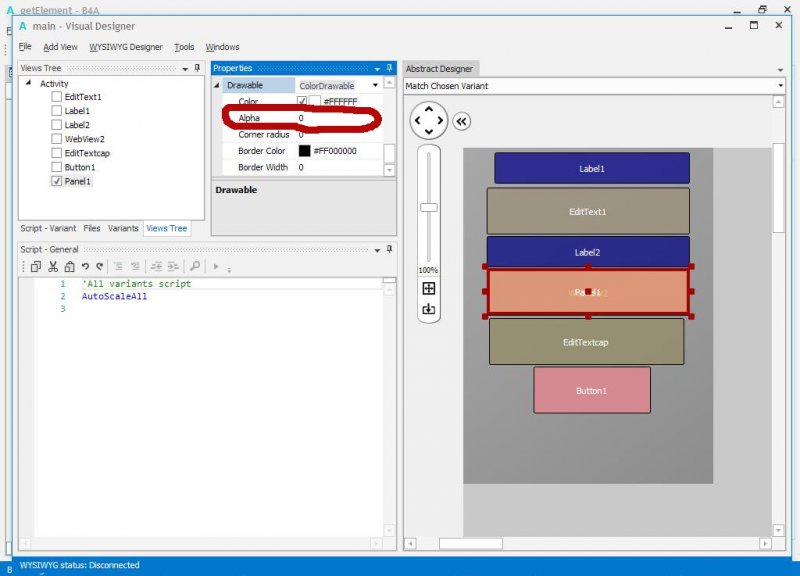The width and height of the screenshot is (800, 576).
Task: Click the search magnifier icon
Action: pos(194,266)
